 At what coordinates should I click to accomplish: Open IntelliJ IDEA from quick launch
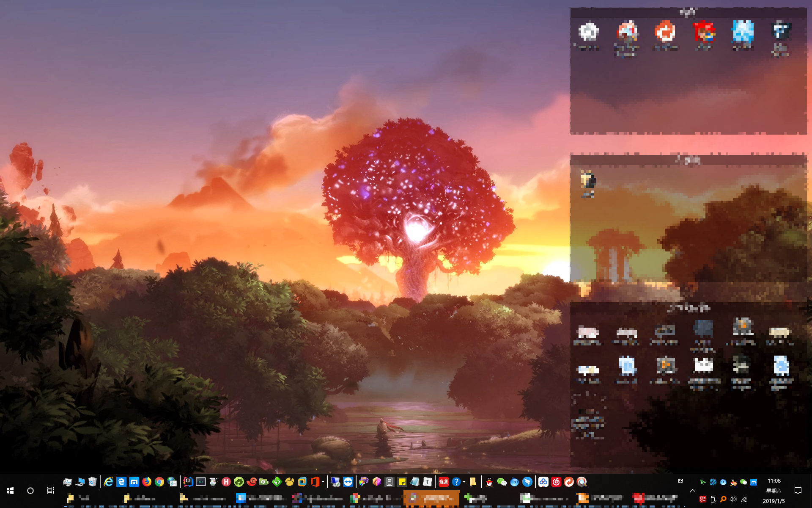[188, 482]
